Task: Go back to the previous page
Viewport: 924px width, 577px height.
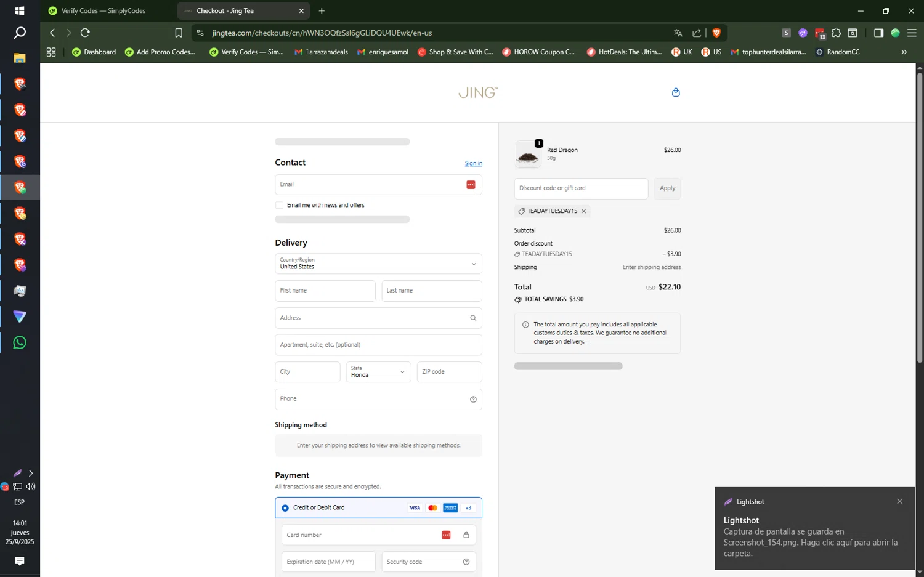Action: pyautogui.click(x=52, y=33)
